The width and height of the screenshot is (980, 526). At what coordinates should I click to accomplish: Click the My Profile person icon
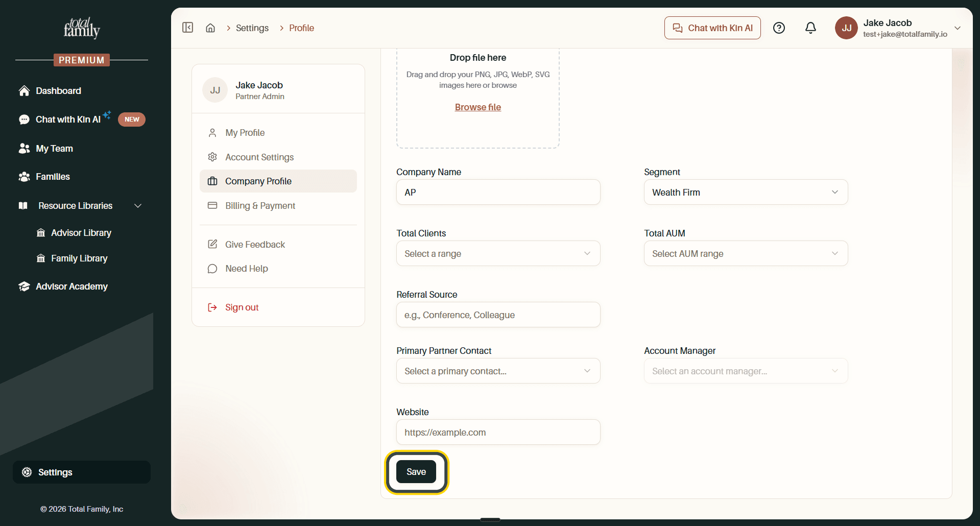(x=212, y=133)
